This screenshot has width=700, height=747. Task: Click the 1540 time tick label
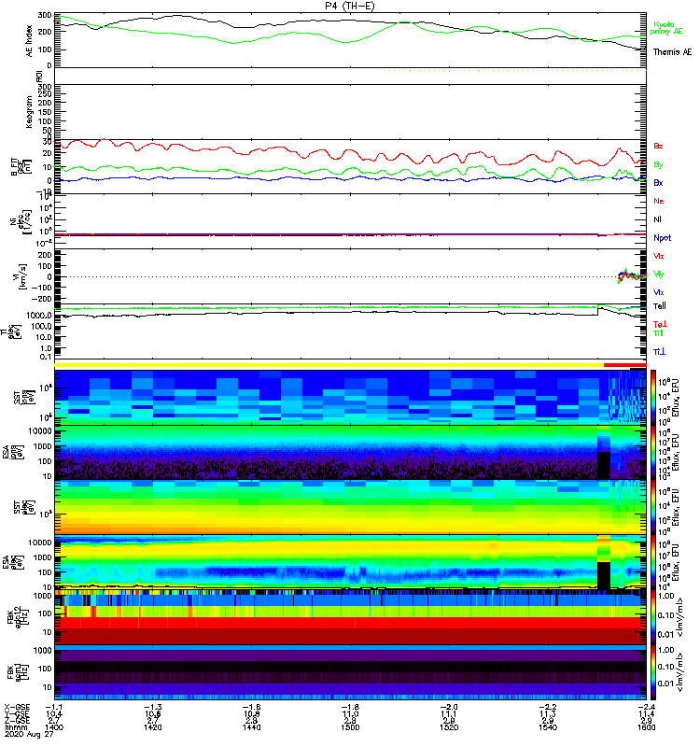[548, 727]
